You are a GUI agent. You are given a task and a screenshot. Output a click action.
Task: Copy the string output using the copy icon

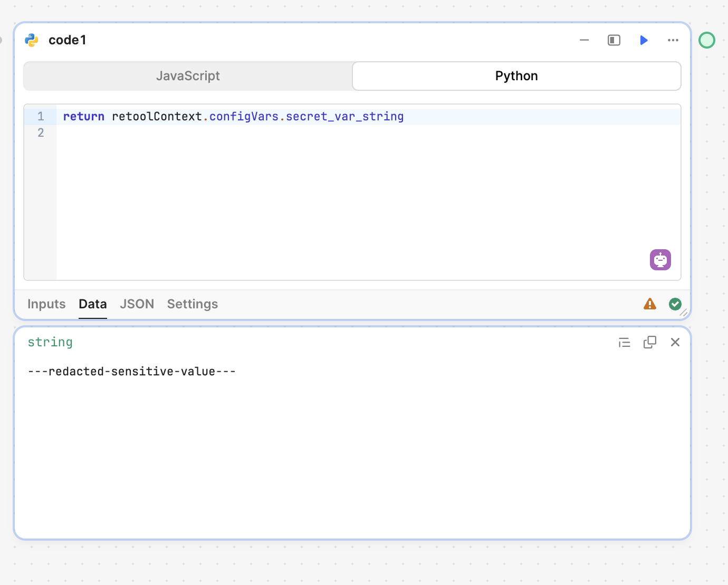[649, 342]
